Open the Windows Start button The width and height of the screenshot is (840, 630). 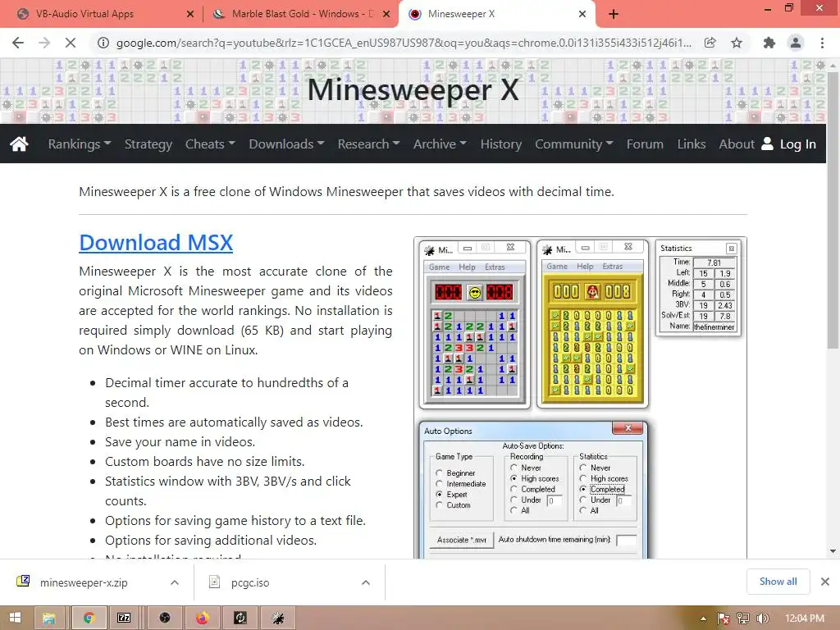pos(15,618)
